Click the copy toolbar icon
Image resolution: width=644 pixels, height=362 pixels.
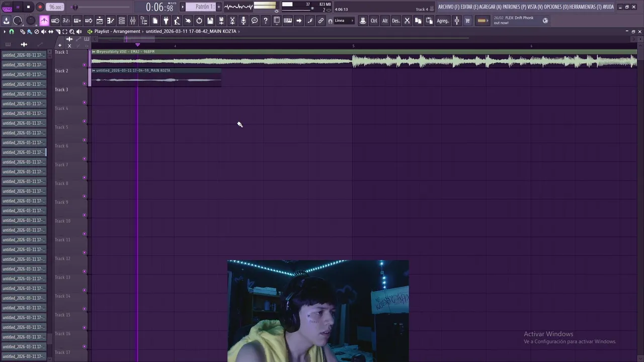pyautogui.click(x=418, y=21)
